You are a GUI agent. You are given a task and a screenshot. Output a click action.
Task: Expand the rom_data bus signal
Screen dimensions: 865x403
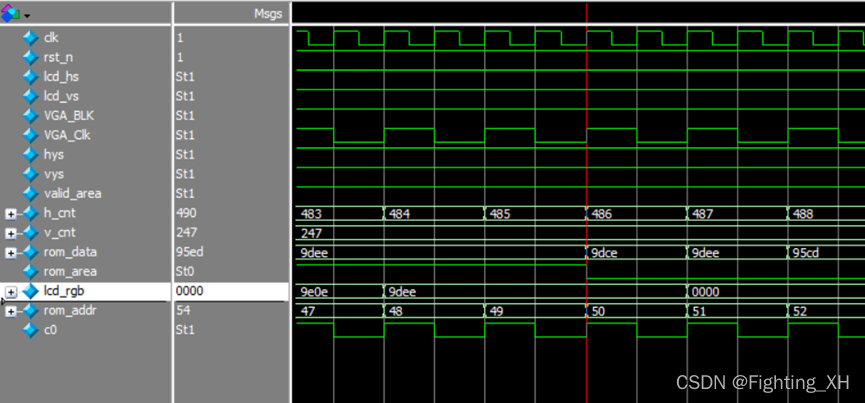point(10,252)
